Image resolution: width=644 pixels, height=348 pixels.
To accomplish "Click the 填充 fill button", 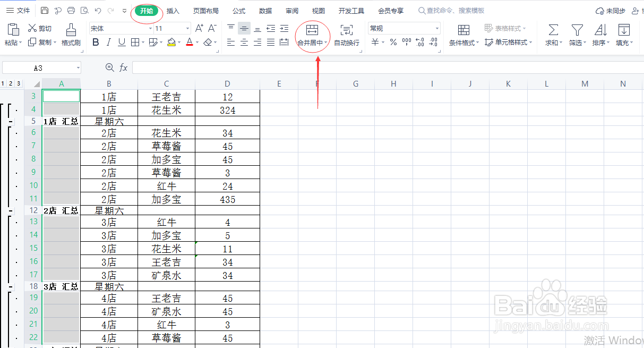I will [624, 35].
